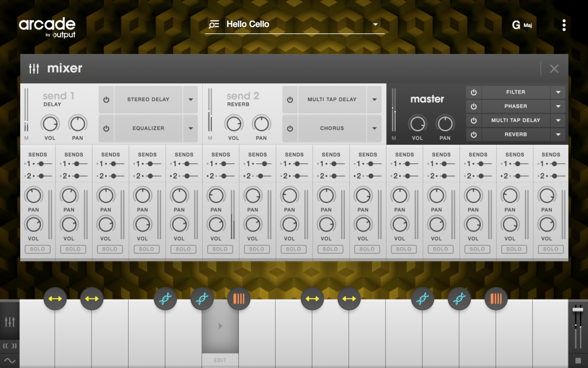
Task: Toggle power for Stereo Delay effect
Action: tap(106, 99)
